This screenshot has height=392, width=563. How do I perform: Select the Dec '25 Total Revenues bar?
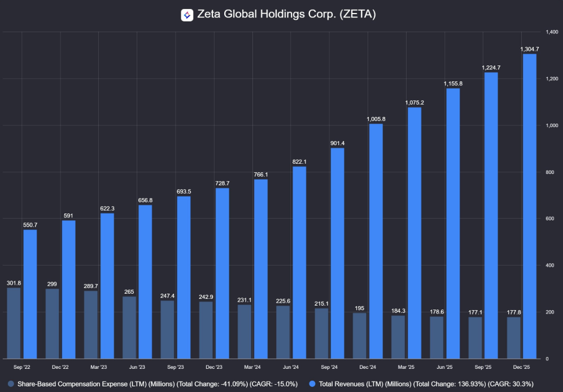coord(529,206)
